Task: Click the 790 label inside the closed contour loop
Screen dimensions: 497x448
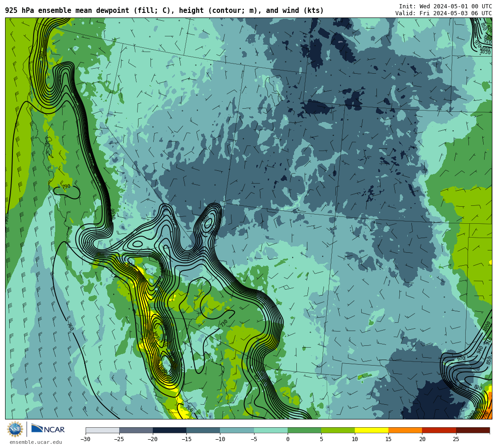Action: pyautogui.click(x=66, y=186)
